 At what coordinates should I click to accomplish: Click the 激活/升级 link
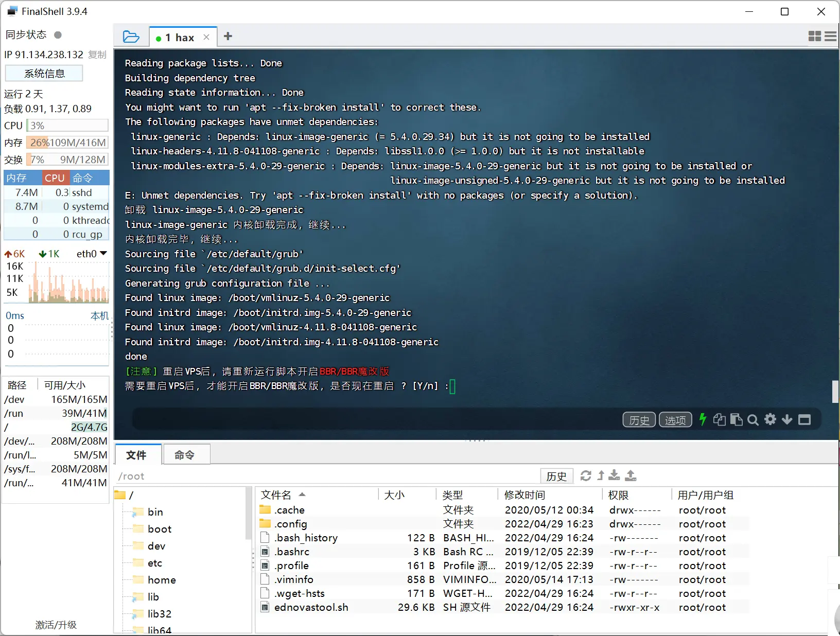(56, 625)
